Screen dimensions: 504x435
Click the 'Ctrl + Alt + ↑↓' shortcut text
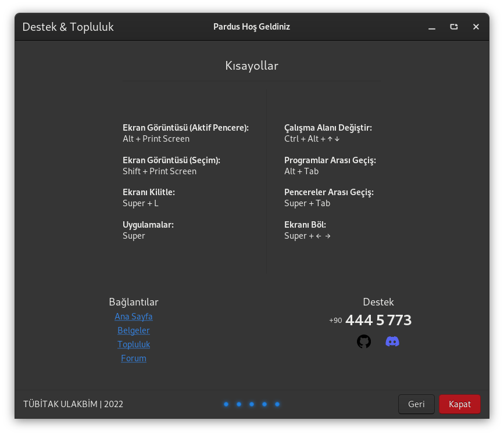pos(312,139)
